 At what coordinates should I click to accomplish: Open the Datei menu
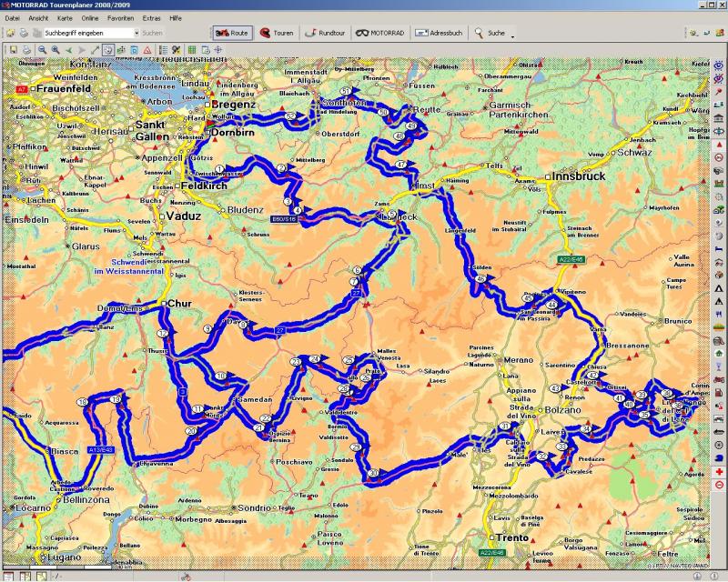coord(13,18)
